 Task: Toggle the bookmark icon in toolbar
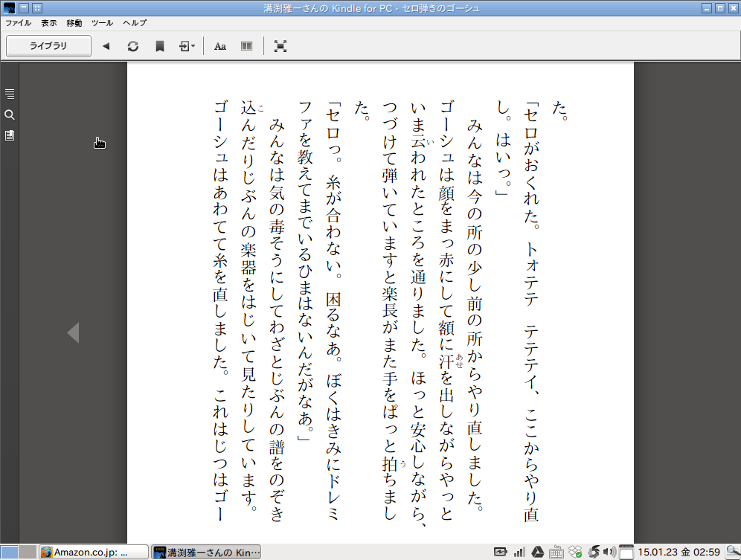(160, 46)
